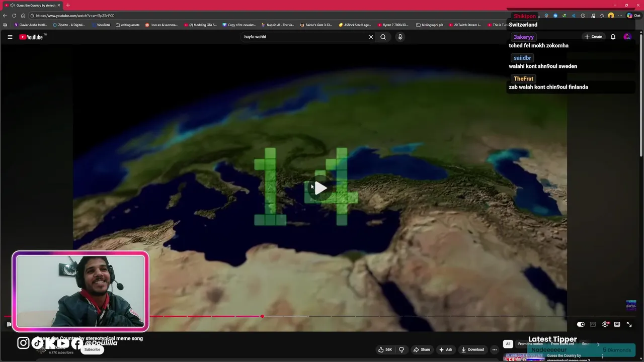Enter fullscreen mode
The height and width of the screenshot is (362, 644).
click(629, 324)
